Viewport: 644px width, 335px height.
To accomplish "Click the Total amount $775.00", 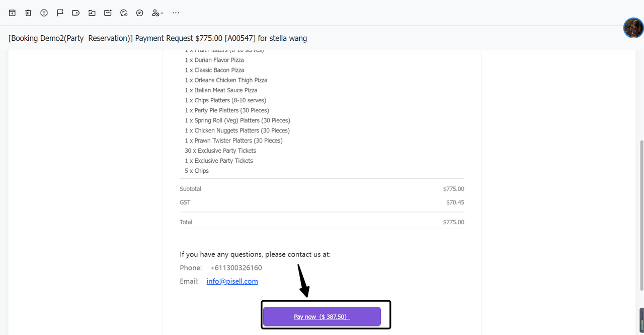I will (x=453, y=222).
